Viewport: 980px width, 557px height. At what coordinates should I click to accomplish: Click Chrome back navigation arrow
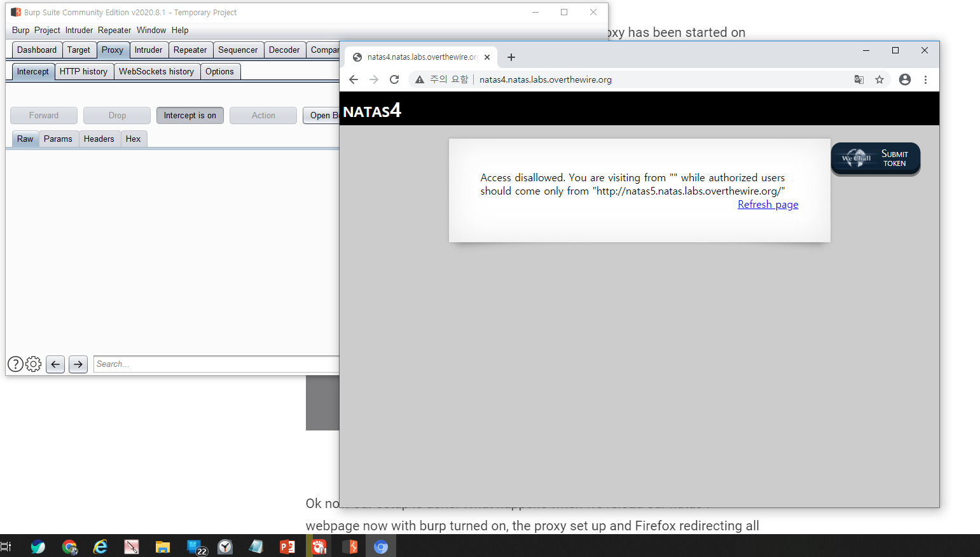click(x=354, y=79)
